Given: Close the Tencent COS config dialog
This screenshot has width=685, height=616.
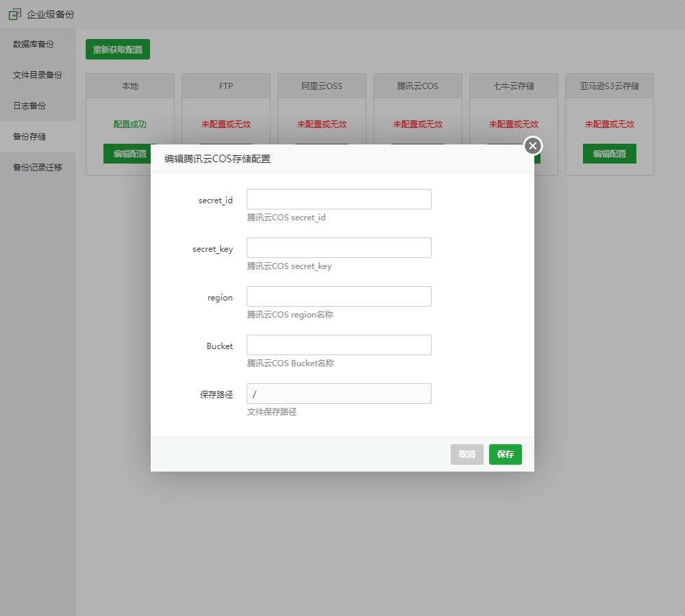Looking at the screenshot, I should click(x=533, y=146).
